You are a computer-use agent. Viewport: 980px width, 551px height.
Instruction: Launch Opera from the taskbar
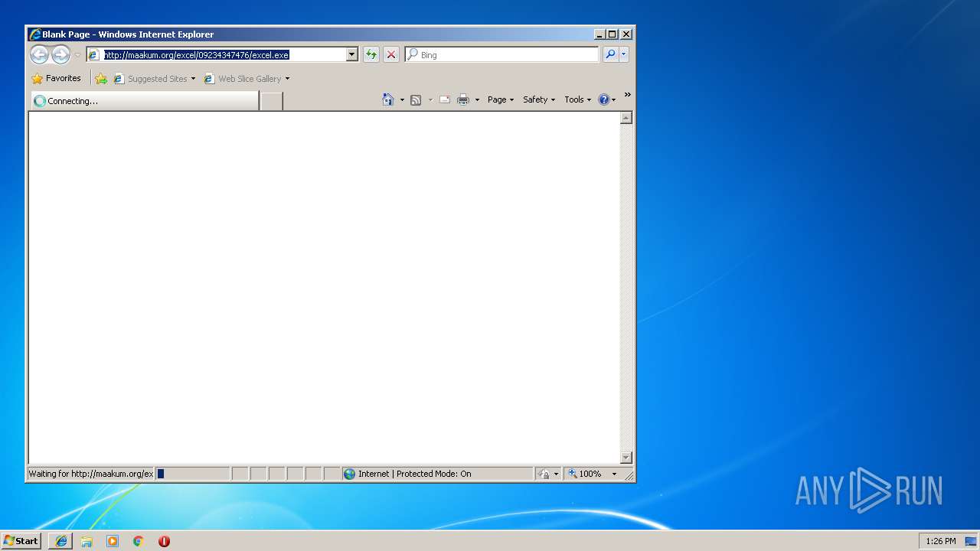click(x=164, y=541)
